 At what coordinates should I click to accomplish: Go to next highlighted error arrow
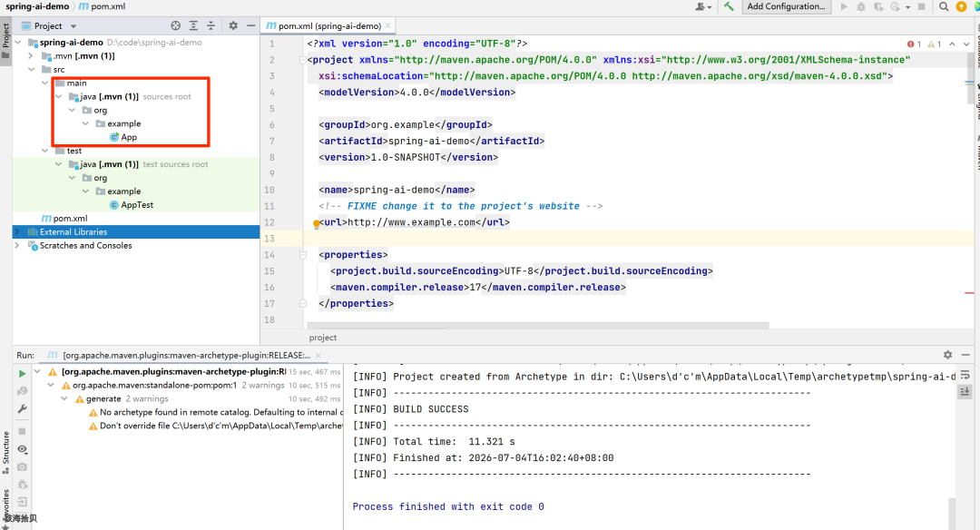tap(966, 44)
